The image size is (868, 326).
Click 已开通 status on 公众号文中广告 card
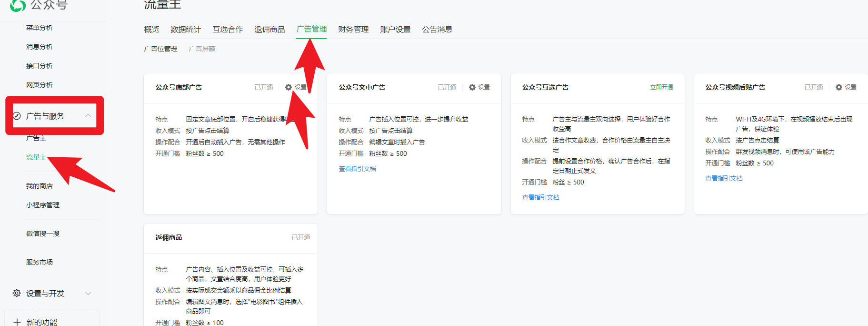click(x=447, y=87)
